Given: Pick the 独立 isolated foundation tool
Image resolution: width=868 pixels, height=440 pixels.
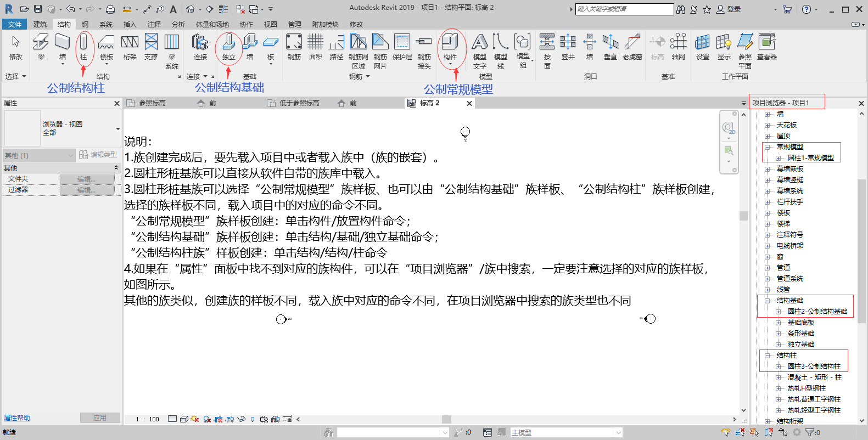Looking at the screenshot, I should coord(229,47).
